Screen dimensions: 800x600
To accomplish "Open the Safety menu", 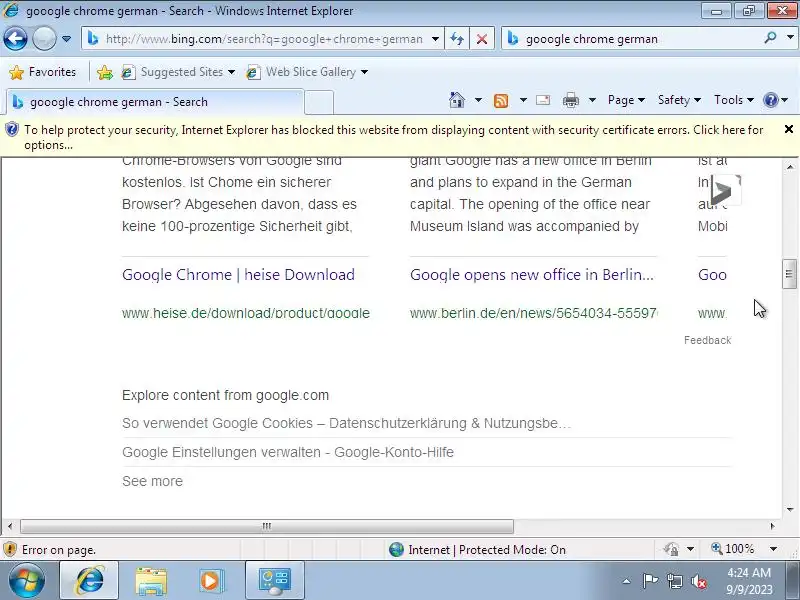I will tap(679, 100).
